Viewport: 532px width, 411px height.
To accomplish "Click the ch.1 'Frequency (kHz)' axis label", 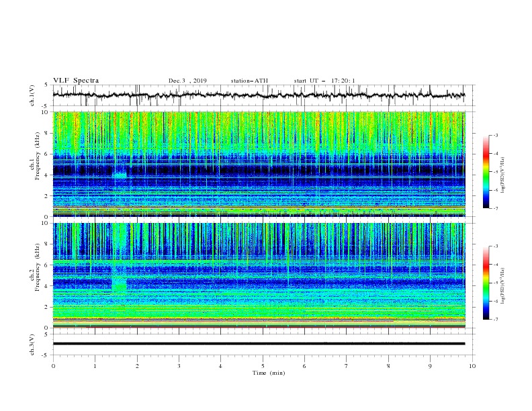I will click(38, 156).
